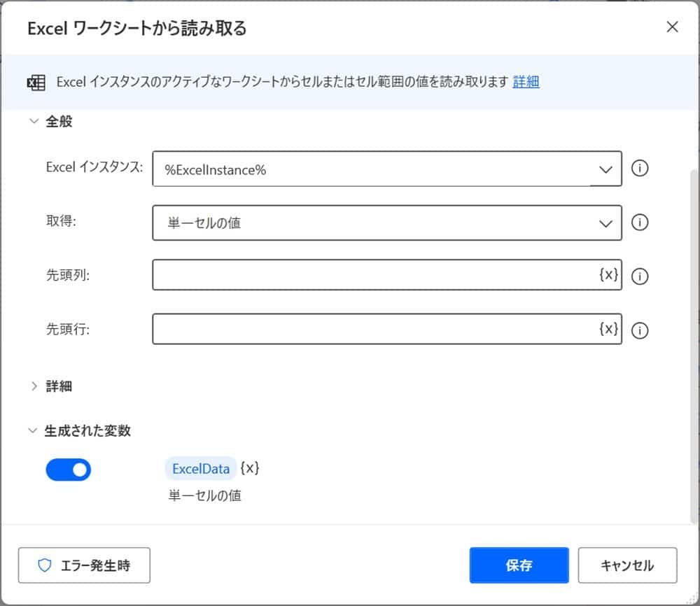
Task: Click {x} icon next to ExcelData variable
Action: tap(250, 468)
